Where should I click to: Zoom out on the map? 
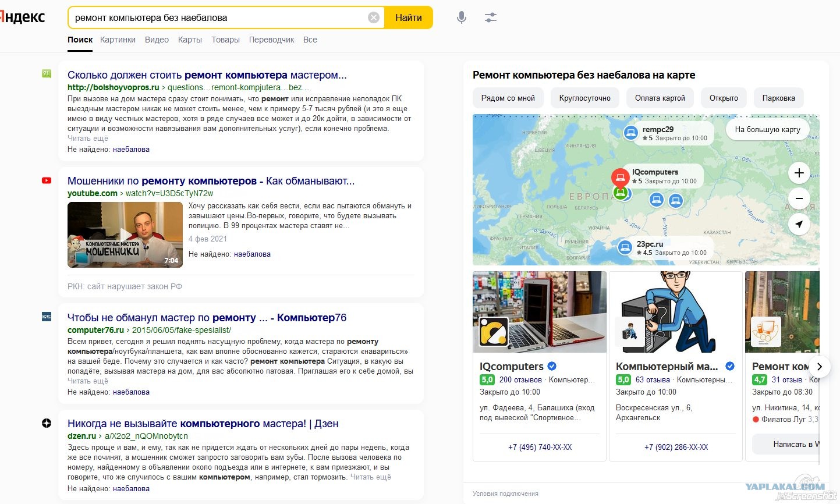(799, 198)
